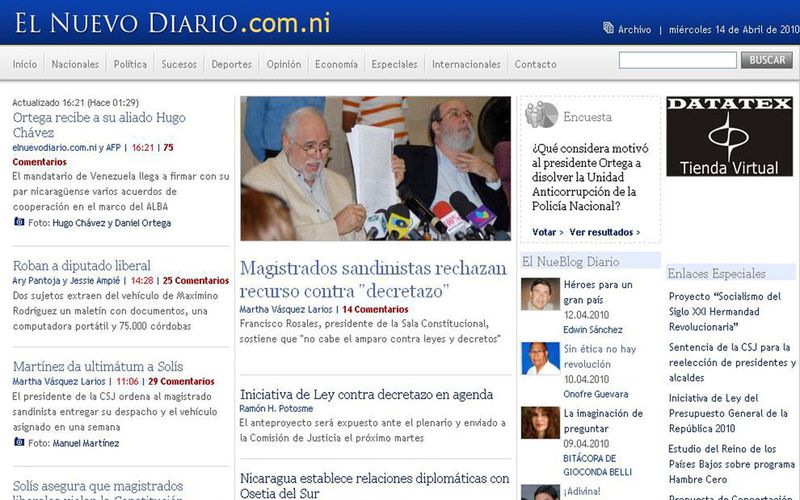Open the Política section
Image resolution: width=800 pixels, height=500 pixels.
click(130, 64)
